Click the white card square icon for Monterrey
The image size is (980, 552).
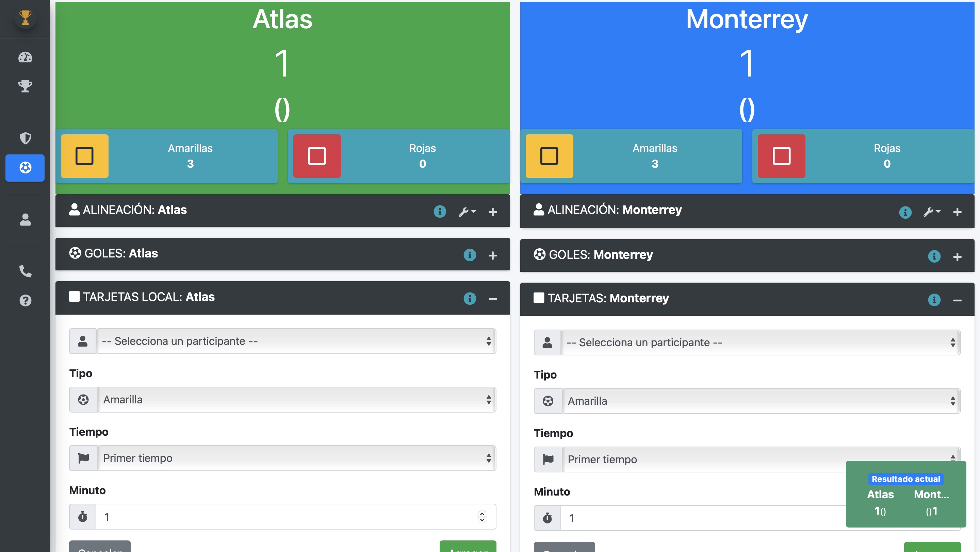538,298
